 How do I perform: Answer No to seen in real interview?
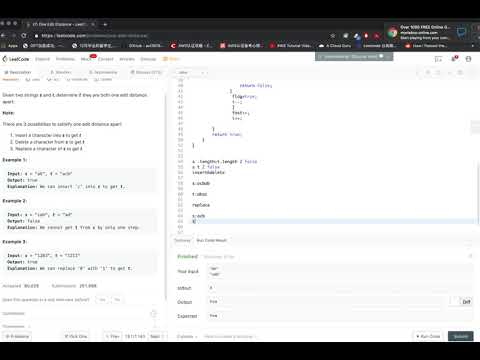coord(117,300)
